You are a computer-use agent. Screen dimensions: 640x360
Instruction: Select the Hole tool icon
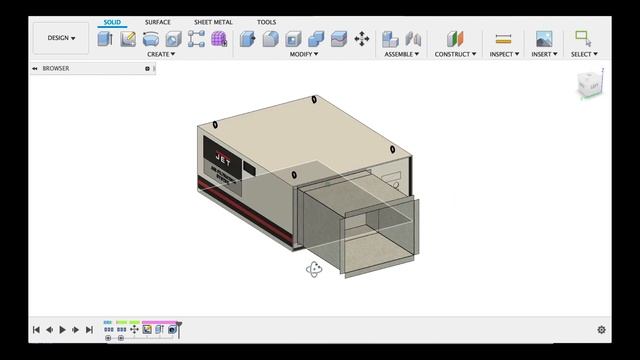click(173, 39)
